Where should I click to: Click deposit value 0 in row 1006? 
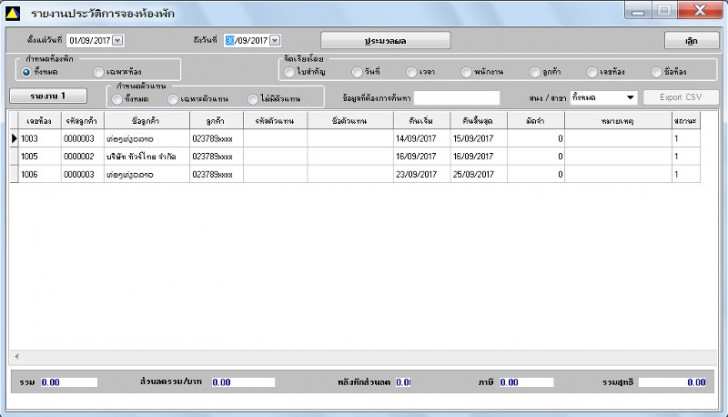(536, 175)
